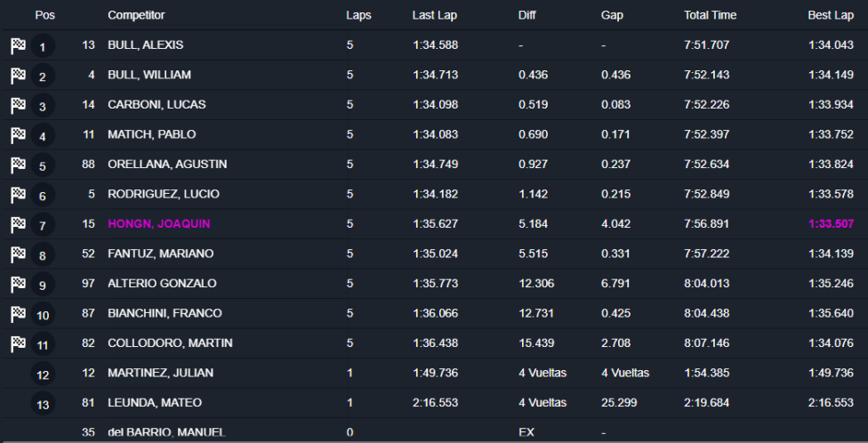Select MARTINEZ, JULIAN row
This screenshot has height=443, width=868.
coord(160,373)
